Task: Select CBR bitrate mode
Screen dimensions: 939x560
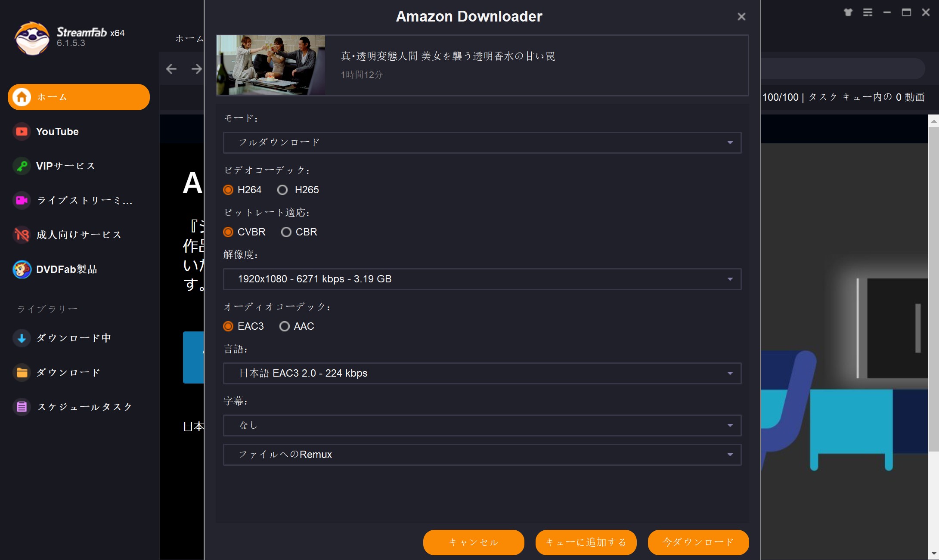Action: tap(286, 232)
